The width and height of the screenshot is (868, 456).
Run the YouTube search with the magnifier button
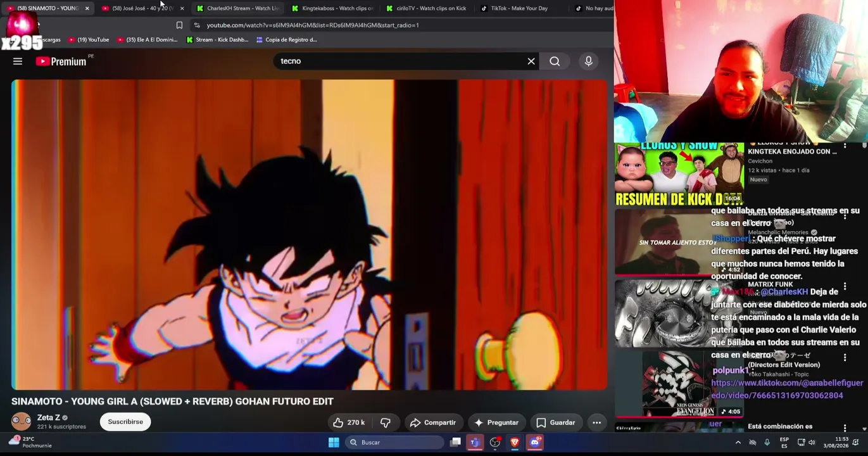click(x=555, y=61)
